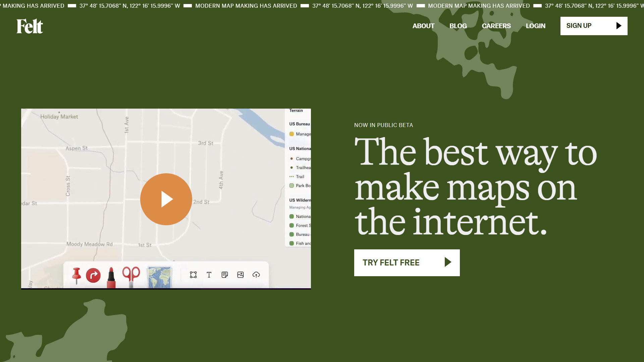Click the '3rd St' map label

(x=206, y=143)
